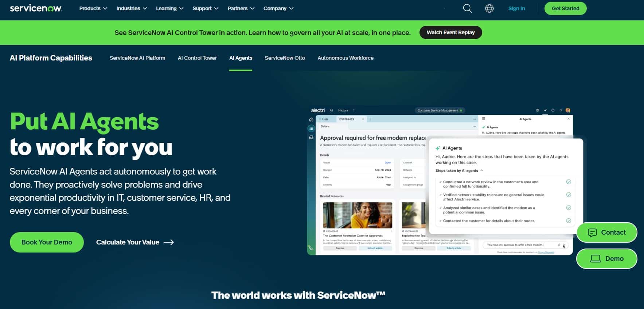This screenshot has height=309, width=644.
Task: Click the inbox icon in alectri sidebar
Action: point(311,137)
